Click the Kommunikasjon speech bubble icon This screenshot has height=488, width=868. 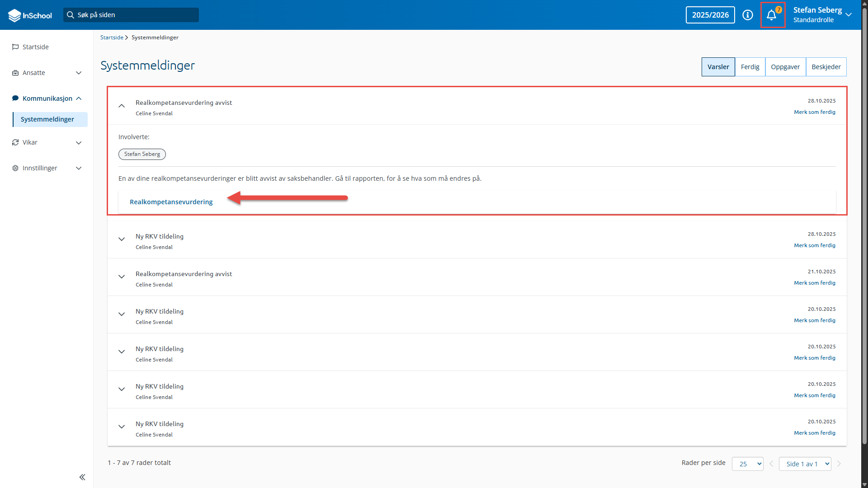(x=15, y=98)
